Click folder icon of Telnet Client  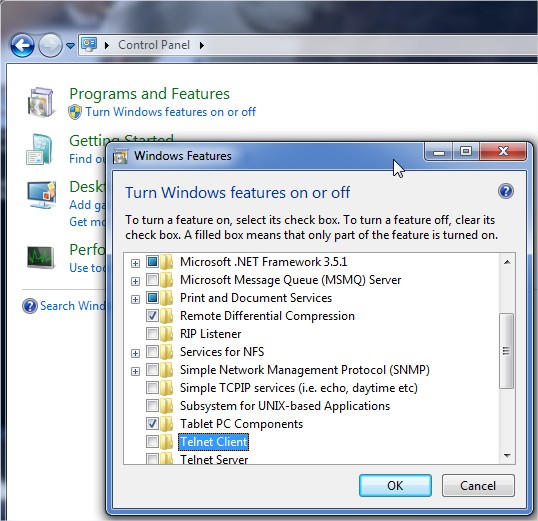pyautogui.click(x=167, y=442)
